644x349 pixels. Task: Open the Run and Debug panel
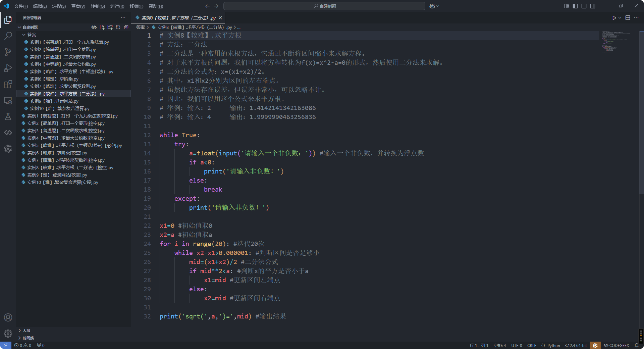click(8, 68)
